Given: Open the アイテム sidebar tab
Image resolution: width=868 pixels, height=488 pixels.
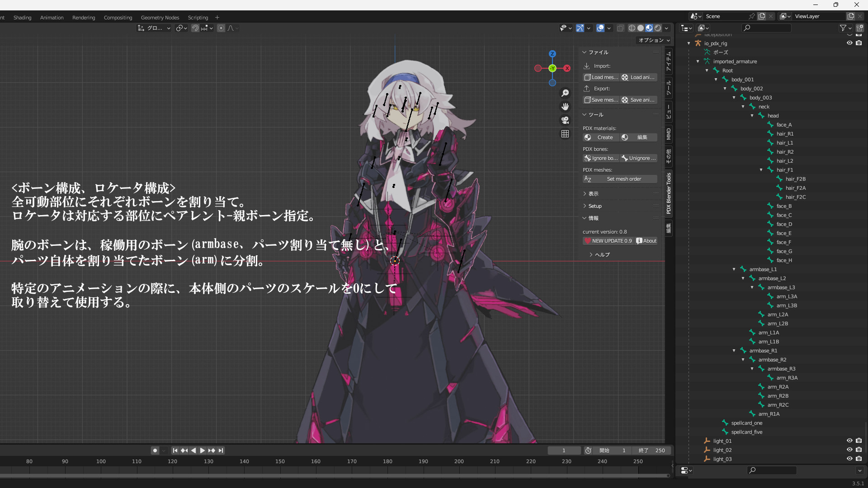Looking at the screenshot, I should (x=669, y=61).
